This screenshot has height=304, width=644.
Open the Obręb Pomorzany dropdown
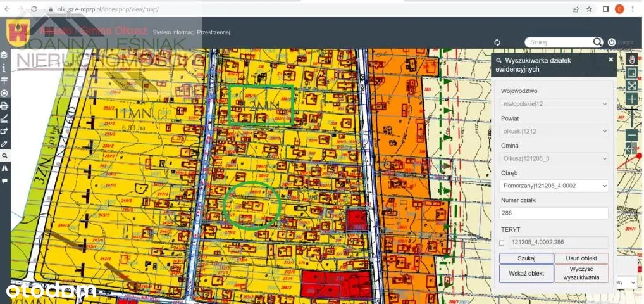click(554, 186)
